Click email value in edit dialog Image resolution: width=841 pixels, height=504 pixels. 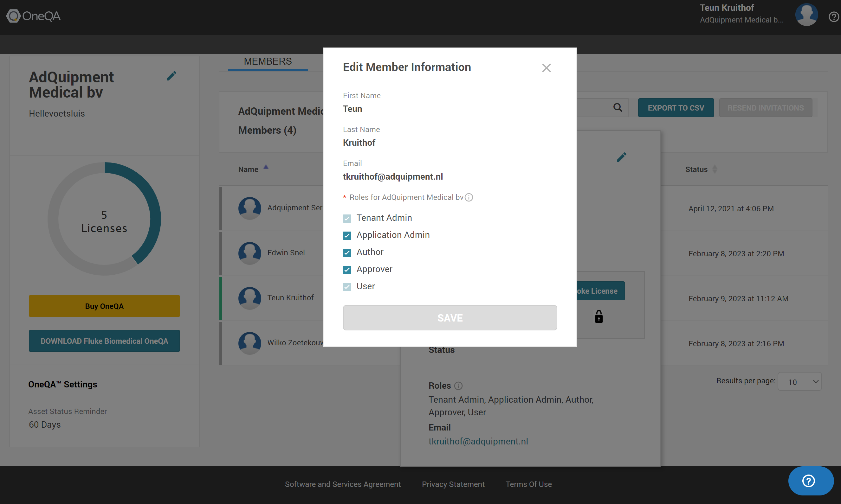click(393, 177)
